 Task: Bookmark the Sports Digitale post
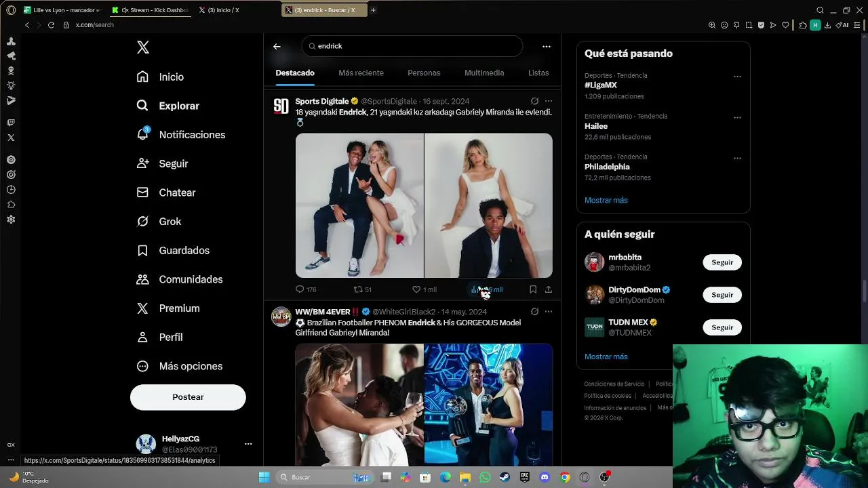(x=533, y=289)
